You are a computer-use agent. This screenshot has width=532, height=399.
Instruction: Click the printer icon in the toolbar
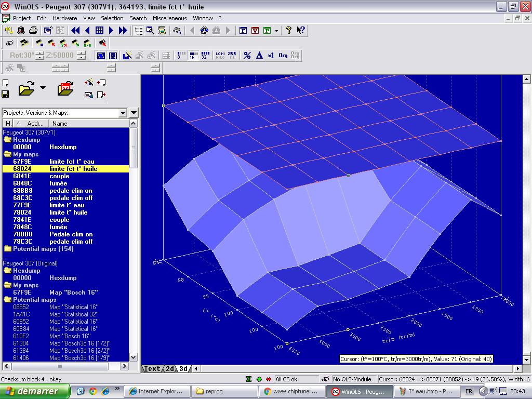coord(33,31)
